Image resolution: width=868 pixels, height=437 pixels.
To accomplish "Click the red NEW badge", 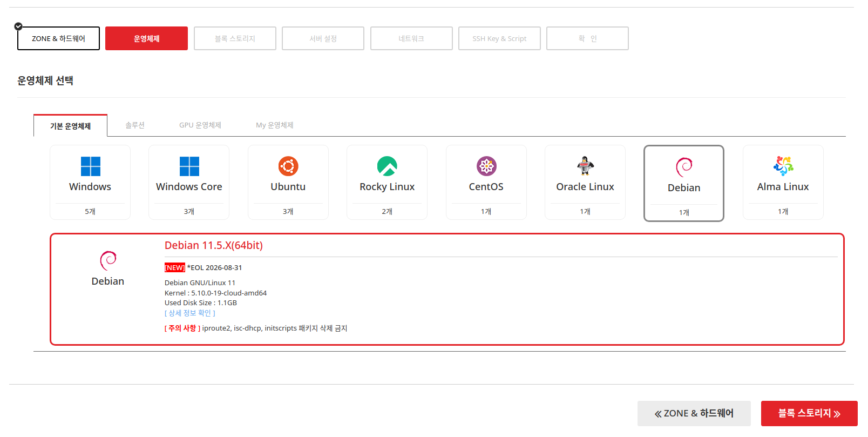I will click(x=175, y=268).
